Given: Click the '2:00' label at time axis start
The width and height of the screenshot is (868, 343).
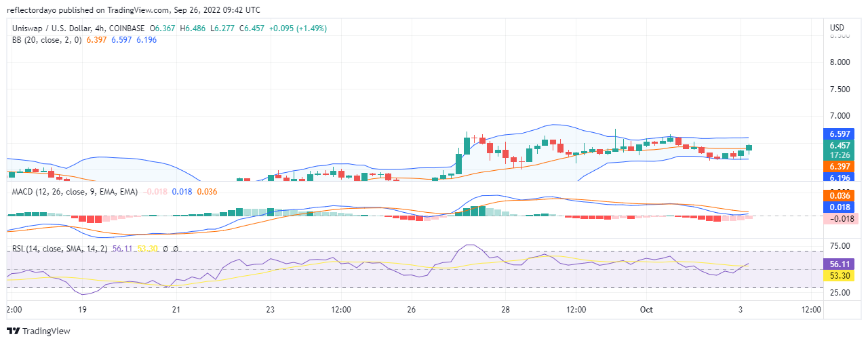Looking at the screenshot, I should tap(14, 310).
